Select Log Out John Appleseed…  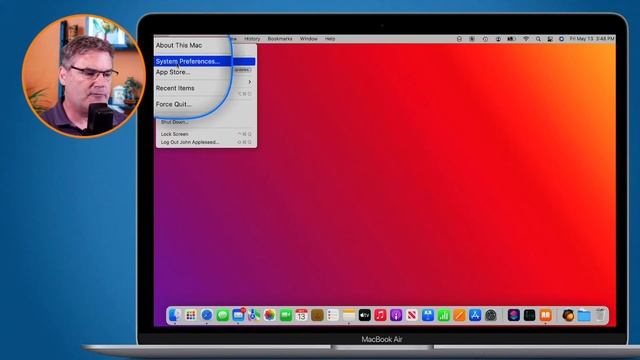click(190, 142)
